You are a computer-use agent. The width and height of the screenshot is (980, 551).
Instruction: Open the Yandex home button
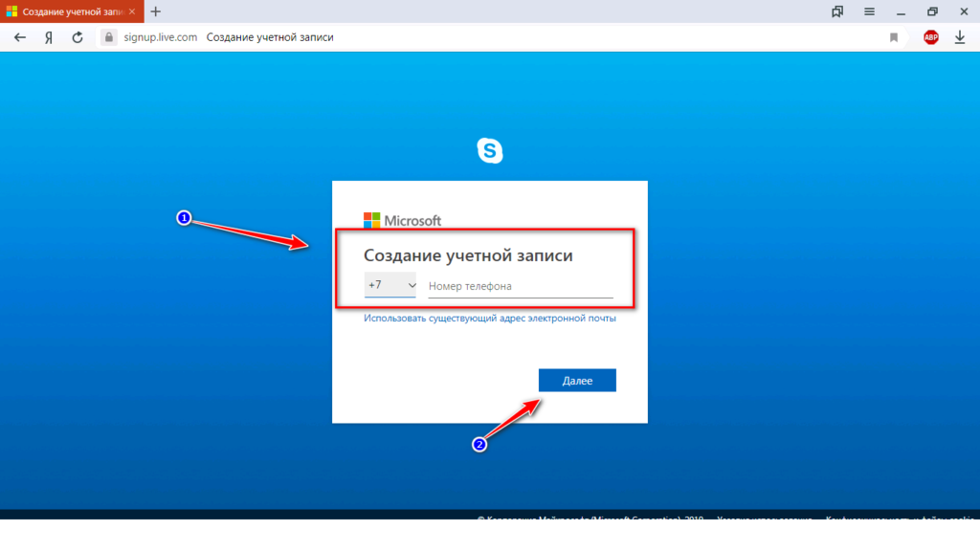click(48, 37)
